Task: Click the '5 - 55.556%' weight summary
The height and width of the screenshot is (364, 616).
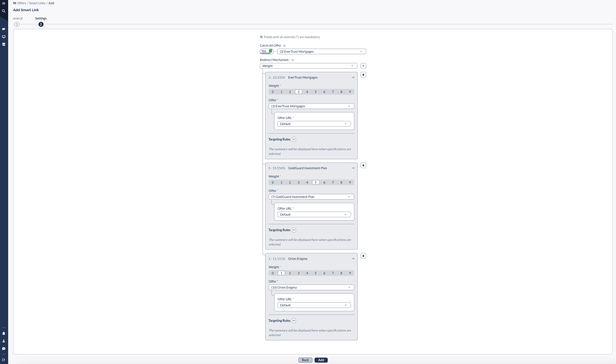Action: pos(277,168)
